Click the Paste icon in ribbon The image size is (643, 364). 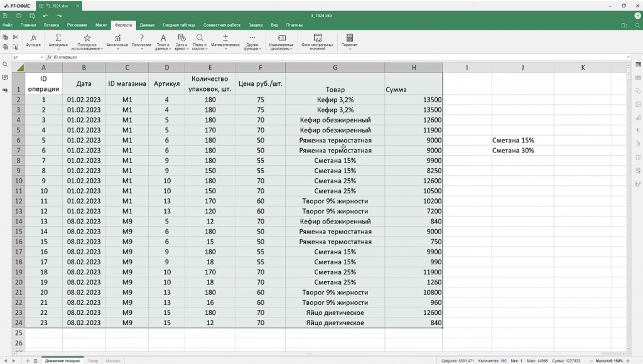click(5, 47)
